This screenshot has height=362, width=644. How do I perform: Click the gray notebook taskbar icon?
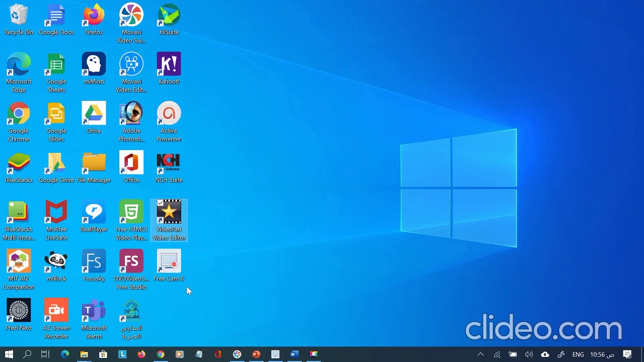(x=199, y=354)
